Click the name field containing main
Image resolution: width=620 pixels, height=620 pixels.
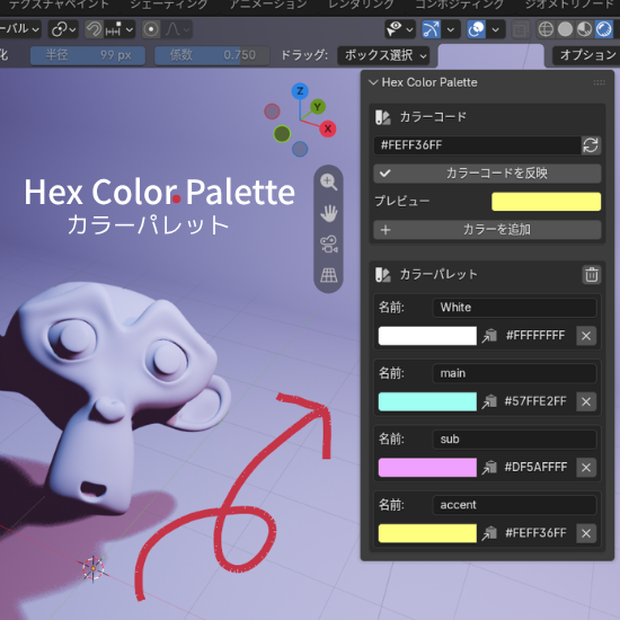tap(514, 373)
